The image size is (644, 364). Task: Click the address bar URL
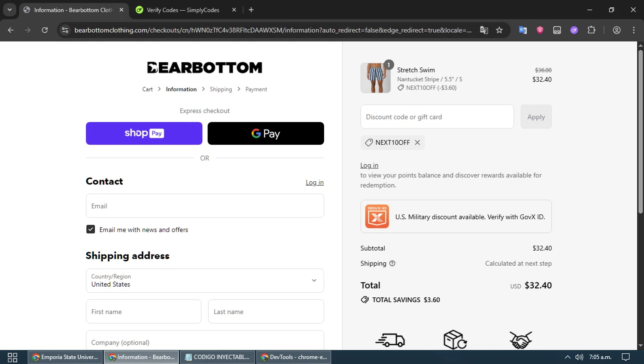[x=273, y=30]
